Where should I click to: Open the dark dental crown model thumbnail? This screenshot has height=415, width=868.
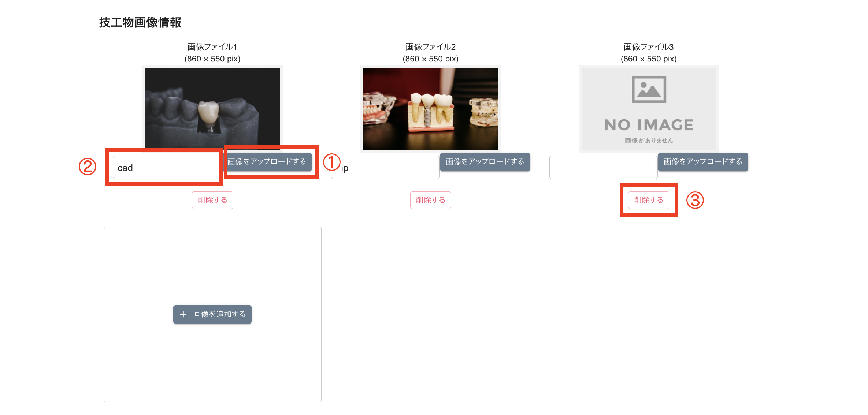[212, 109]
